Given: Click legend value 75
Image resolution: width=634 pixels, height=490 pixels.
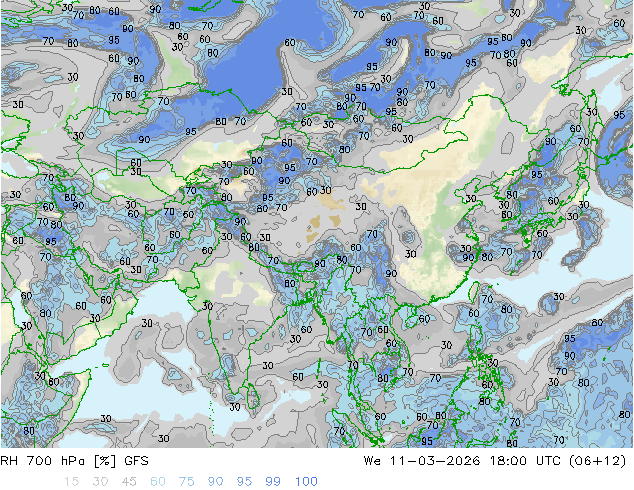Looking at the screenshot, I should 186,482.
